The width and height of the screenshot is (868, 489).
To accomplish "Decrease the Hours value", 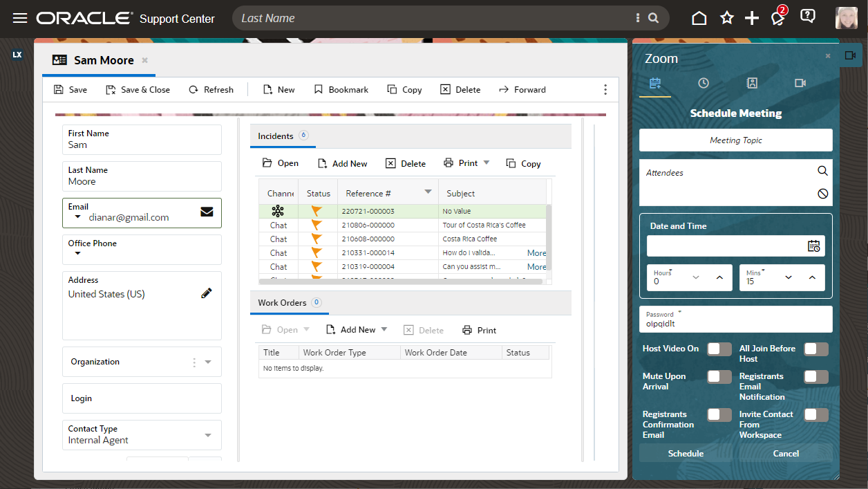I will pos(696,277).
